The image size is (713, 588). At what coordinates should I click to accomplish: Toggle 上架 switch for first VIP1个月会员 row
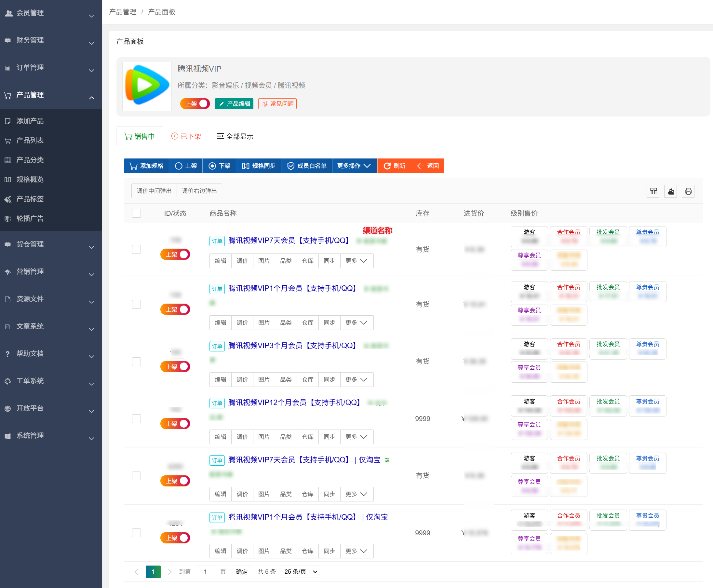175,309
